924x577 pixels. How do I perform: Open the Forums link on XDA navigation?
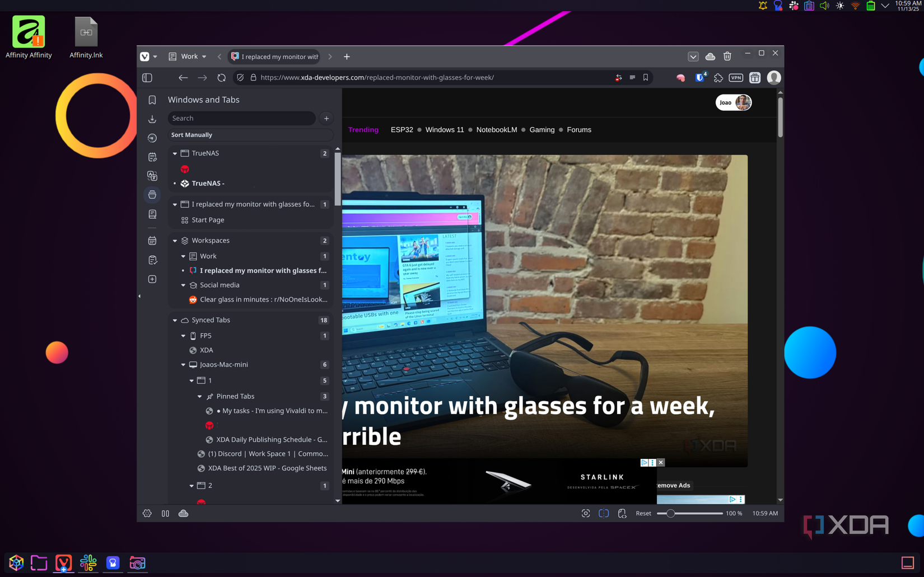pyautogui.click(x=578, y=130)
